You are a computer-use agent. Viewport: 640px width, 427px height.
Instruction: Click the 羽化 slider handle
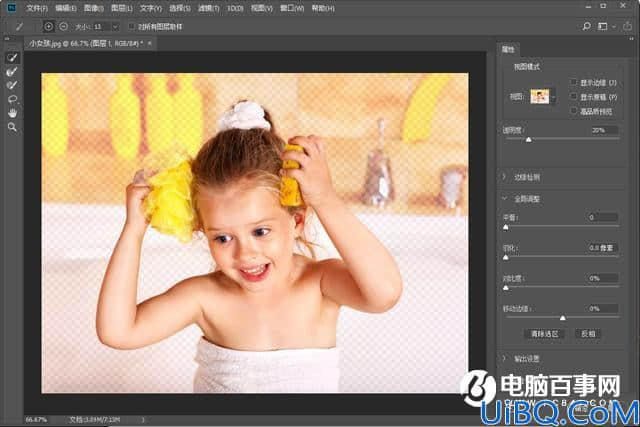[x=506, y=257]
